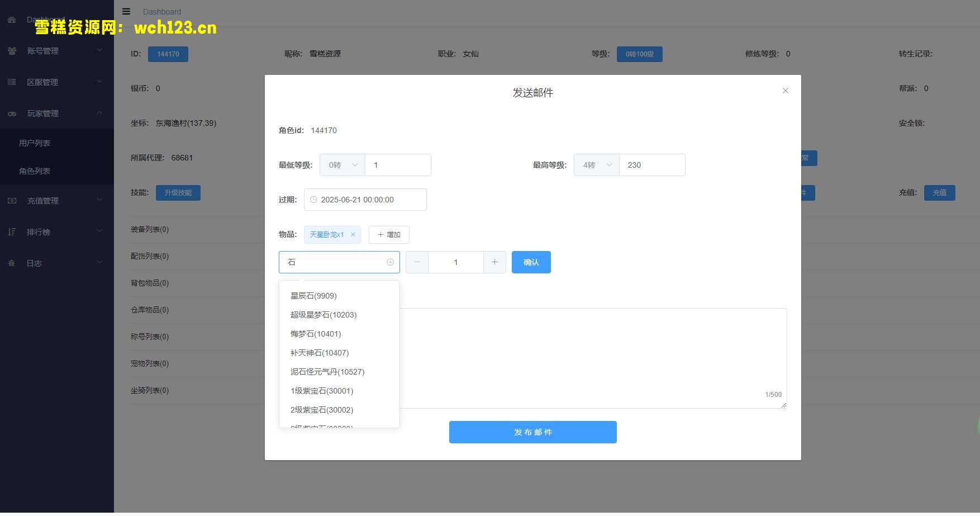Click the 坐骑列表(0) row

[x=150, y=391]
